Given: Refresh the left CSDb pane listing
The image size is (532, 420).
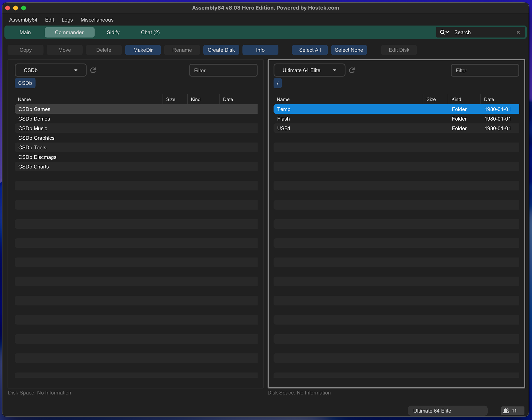Looking at the screenshot, I should coord(93,70).
